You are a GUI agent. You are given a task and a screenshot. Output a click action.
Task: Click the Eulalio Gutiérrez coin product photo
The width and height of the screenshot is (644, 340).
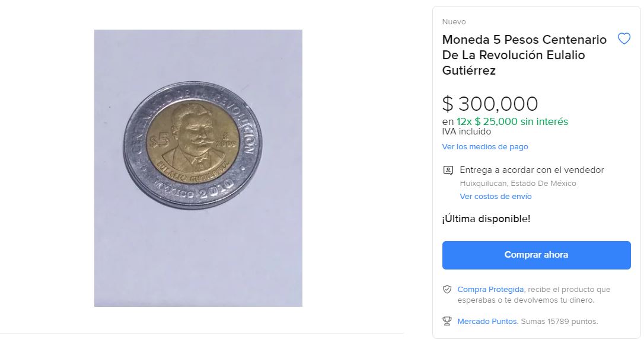click(x=199, y=168)
